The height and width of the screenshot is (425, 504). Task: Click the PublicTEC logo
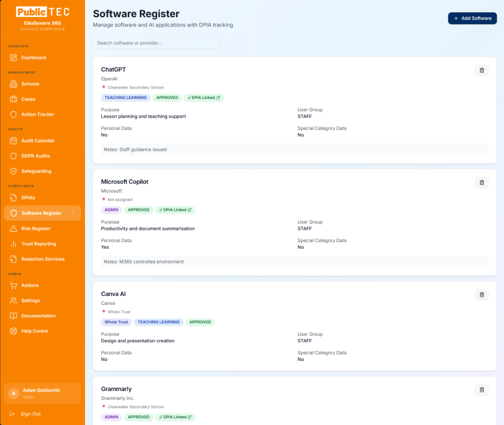coord(43,12)
